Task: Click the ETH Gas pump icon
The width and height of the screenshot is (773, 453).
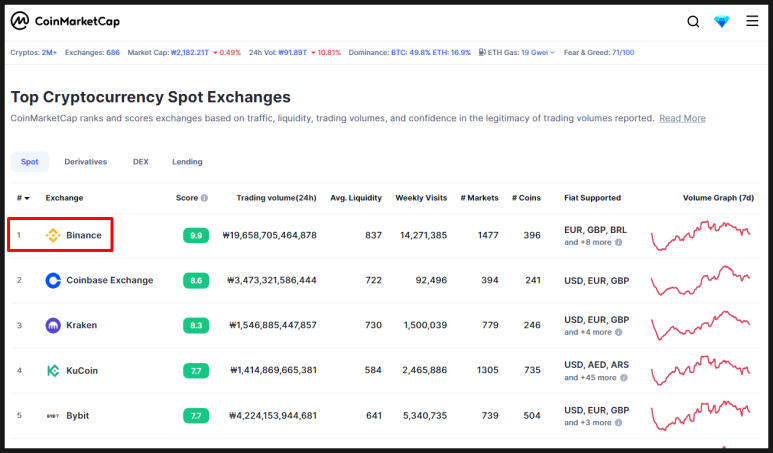Action: coord(482,52)
